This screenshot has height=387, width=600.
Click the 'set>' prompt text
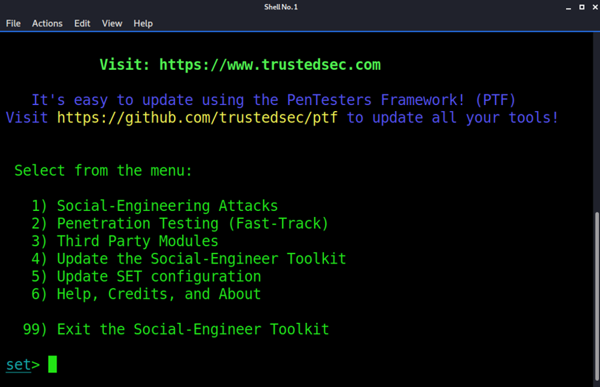tap(23, 364)
